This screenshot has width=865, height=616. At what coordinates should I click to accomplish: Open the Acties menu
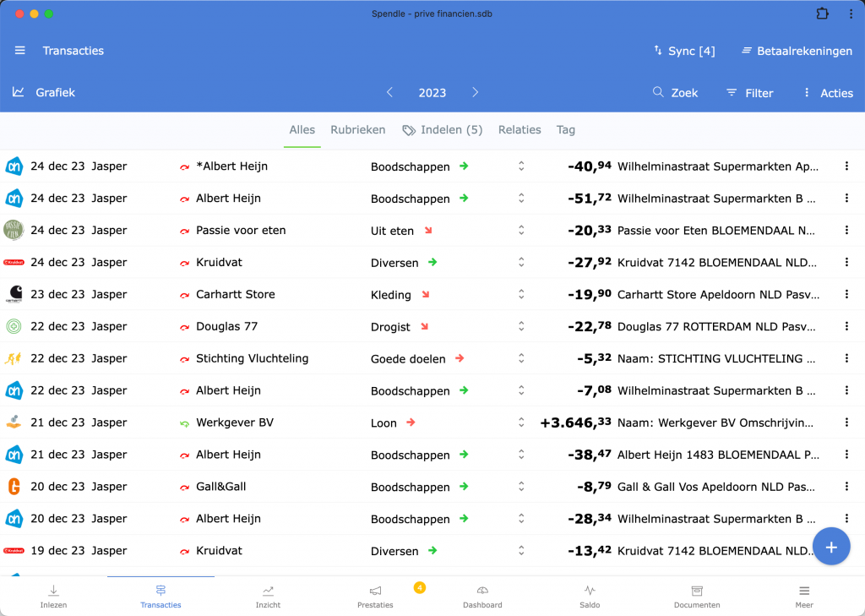coord(827,93)
